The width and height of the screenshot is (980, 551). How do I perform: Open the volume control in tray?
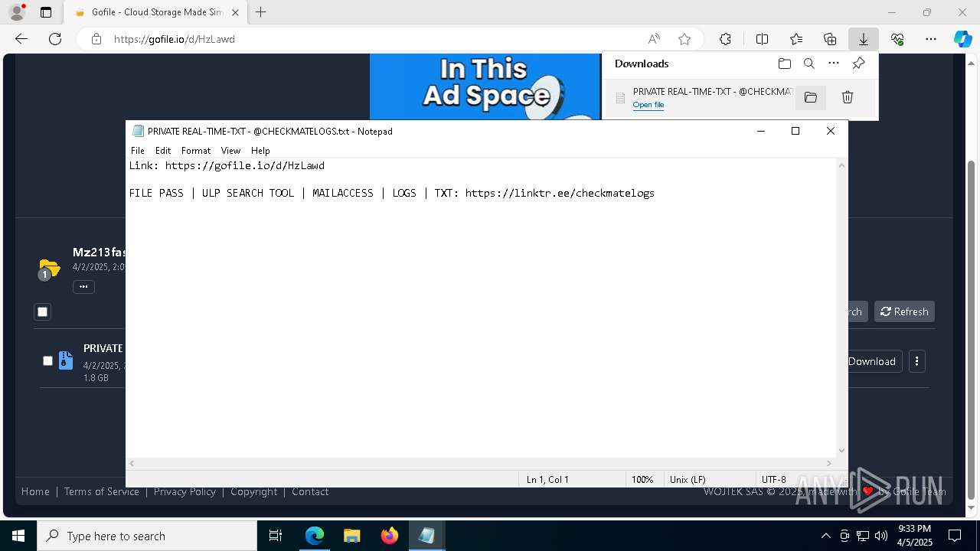click(x=880, y=536)
